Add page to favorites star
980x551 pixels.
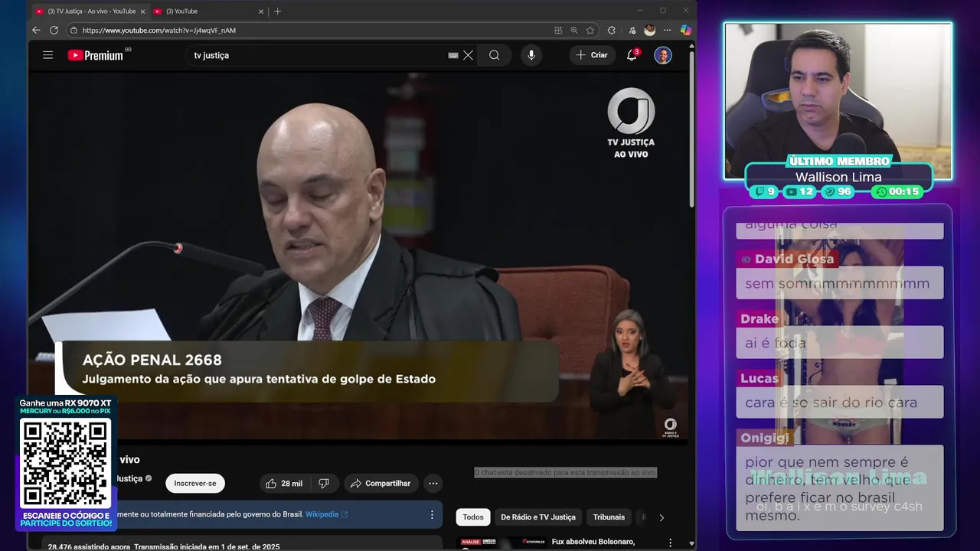pyautogui.click(x=590, y=31)
